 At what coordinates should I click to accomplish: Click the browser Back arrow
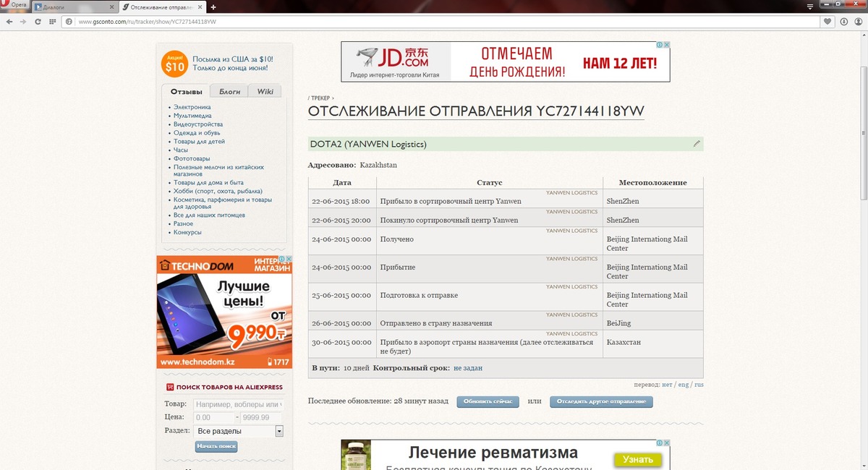(9, 22)
